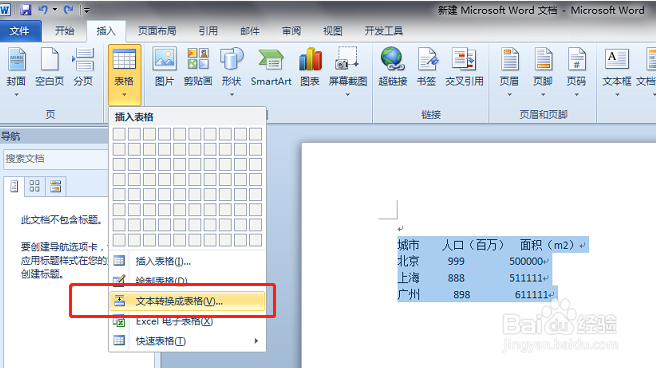Expand the Text Box dropdown arrow
This screenshot has height=368, width=656.
pos(617,95)
